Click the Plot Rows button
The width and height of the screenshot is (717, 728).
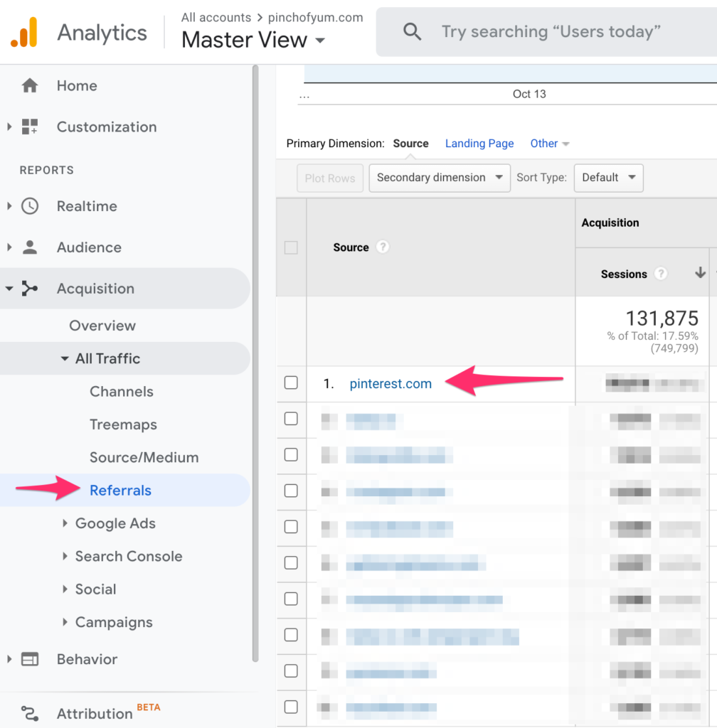330,178
